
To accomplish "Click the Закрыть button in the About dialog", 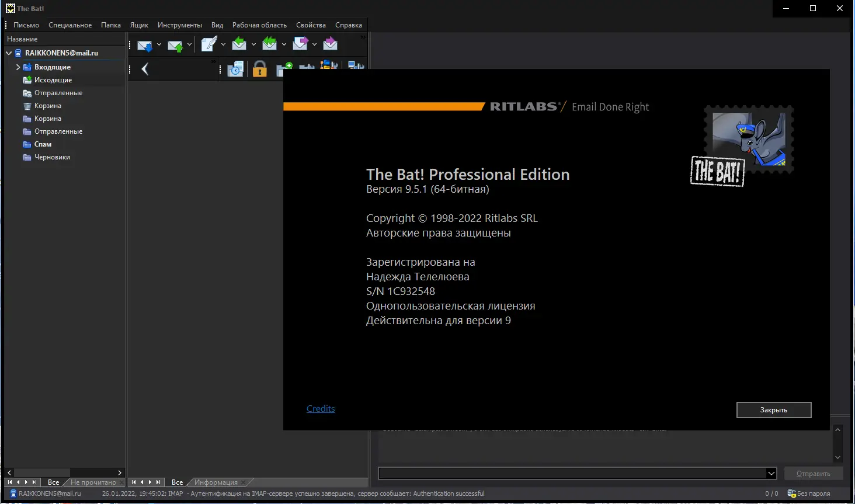I will pos(773,409).
